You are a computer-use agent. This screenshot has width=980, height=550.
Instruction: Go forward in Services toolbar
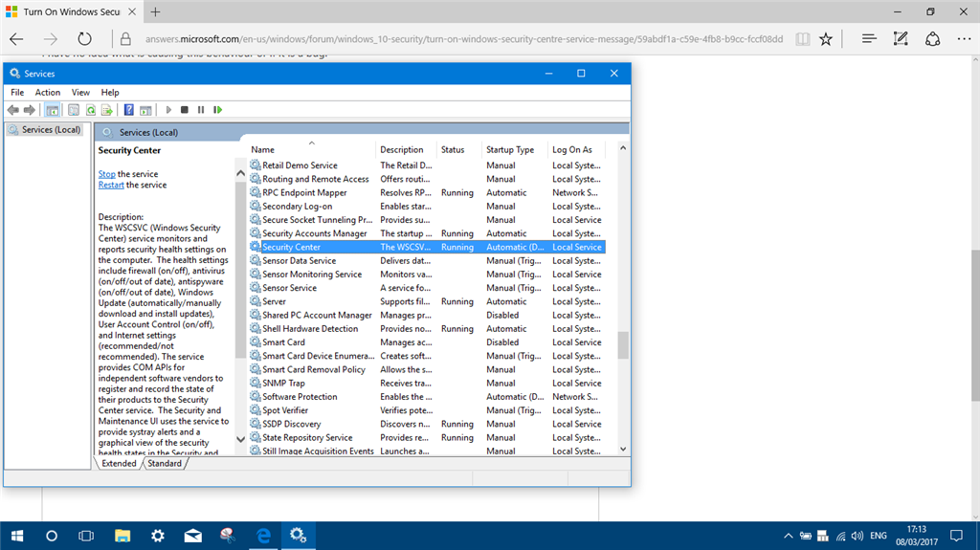point(30,110)
